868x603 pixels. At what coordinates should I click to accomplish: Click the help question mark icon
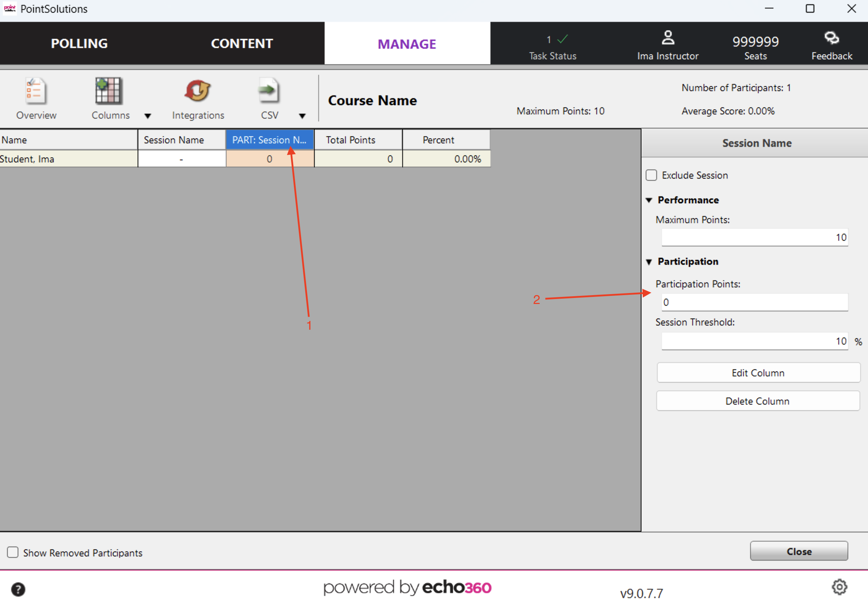pos(18,589)
